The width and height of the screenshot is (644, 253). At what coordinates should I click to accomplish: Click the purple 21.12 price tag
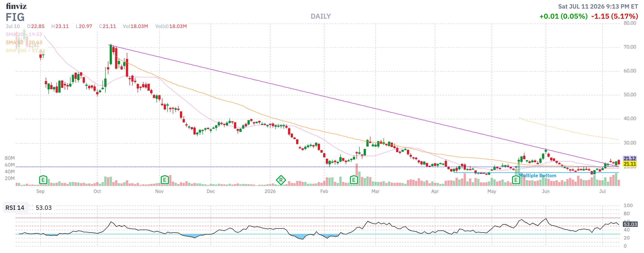[x=630, y=158]
